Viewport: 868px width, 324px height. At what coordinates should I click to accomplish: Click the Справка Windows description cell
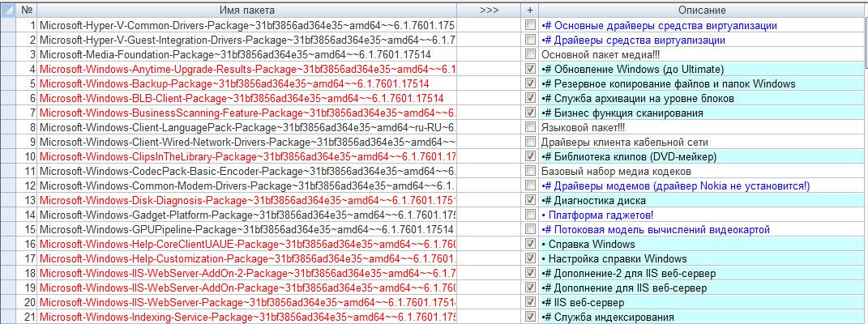click(703, 244)
